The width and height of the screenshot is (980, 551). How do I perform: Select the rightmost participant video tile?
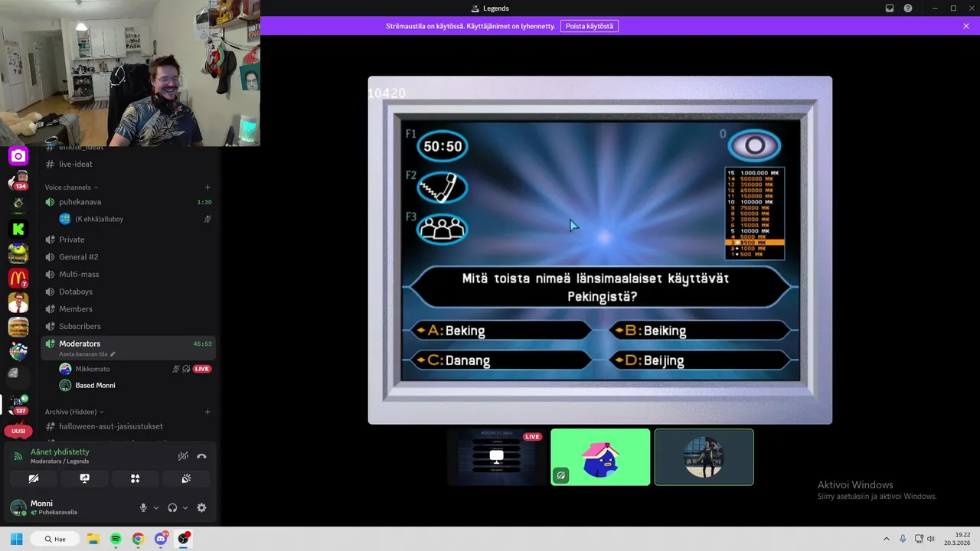pos(704,457)
